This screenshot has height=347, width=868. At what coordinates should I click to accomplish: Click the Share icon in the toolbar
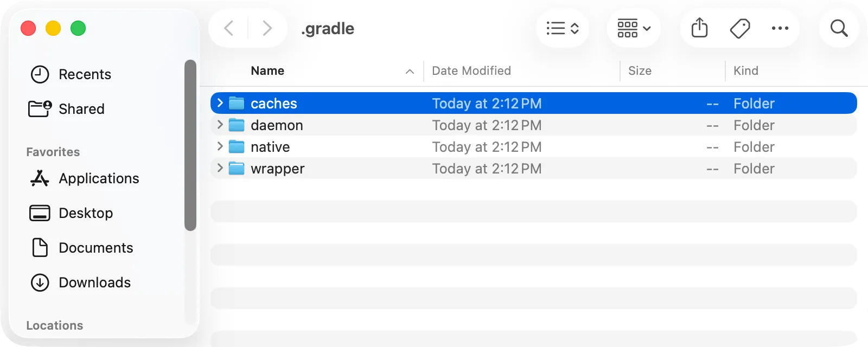(700, 28)
